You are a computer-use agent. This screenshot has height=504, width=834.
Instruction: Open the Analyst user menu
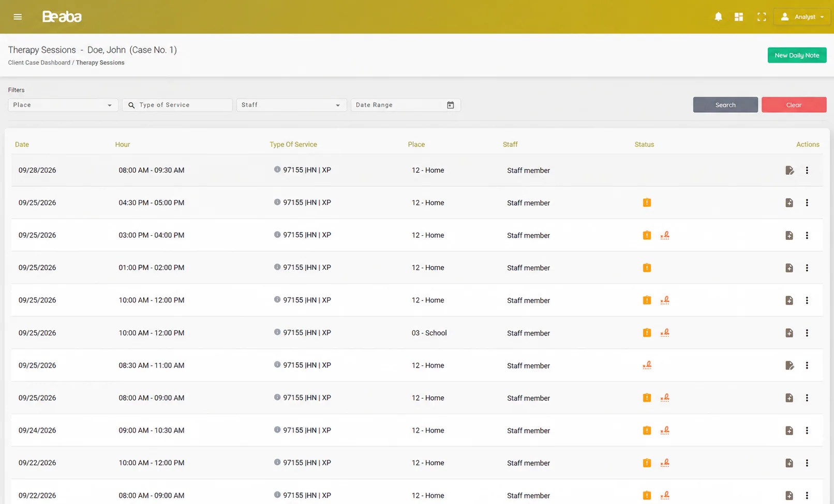pos(802,17)
